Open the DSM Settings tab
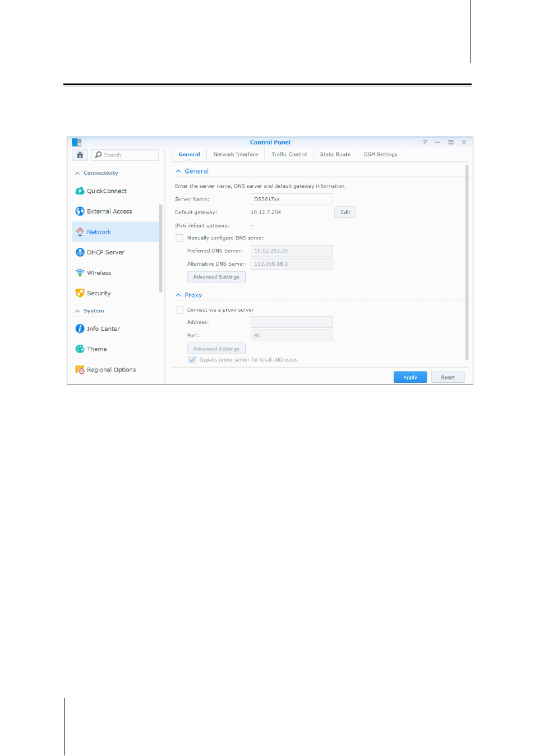This screenshot has width=535, height=756. [380, 154]
